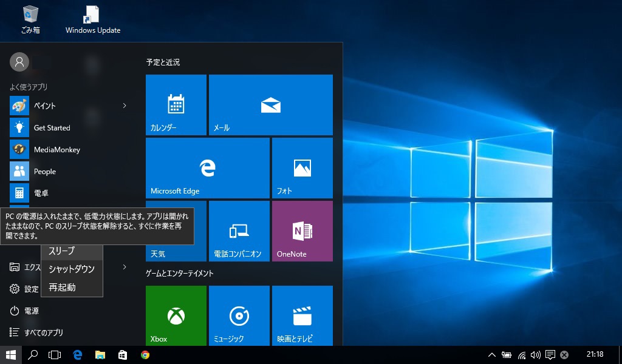Open the Action Center notification icon
Image resolution: width=622 pixels, height=364 pixels.
tap(550, 355)
